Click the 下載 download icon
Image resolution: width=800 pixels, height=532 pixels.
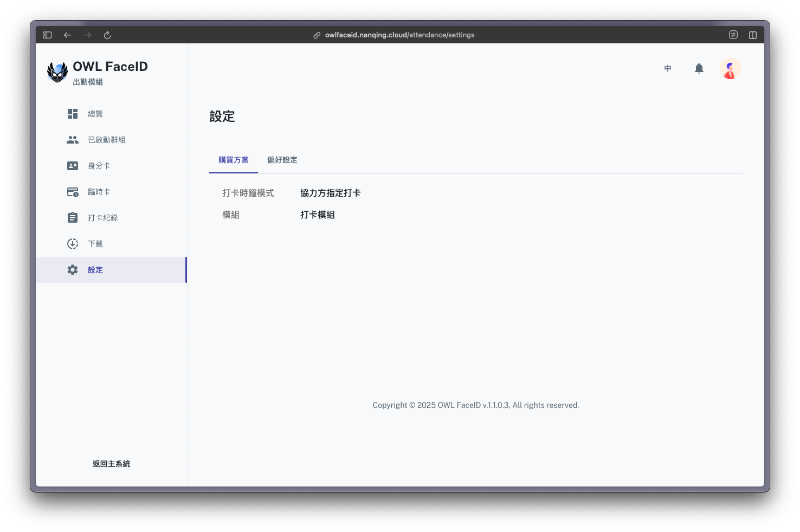tap(73, 244)
